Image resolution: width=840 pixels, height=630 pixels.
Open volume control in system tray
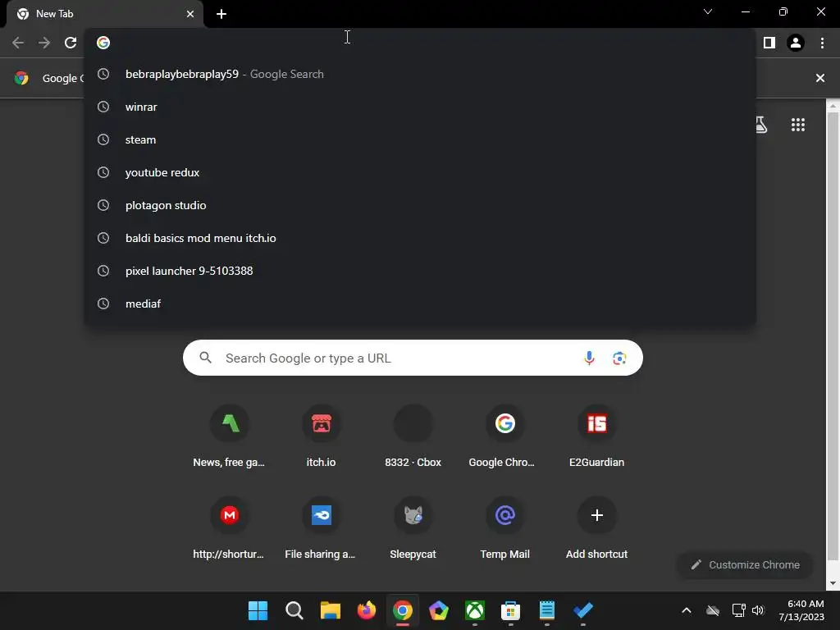tap(757, 610)
